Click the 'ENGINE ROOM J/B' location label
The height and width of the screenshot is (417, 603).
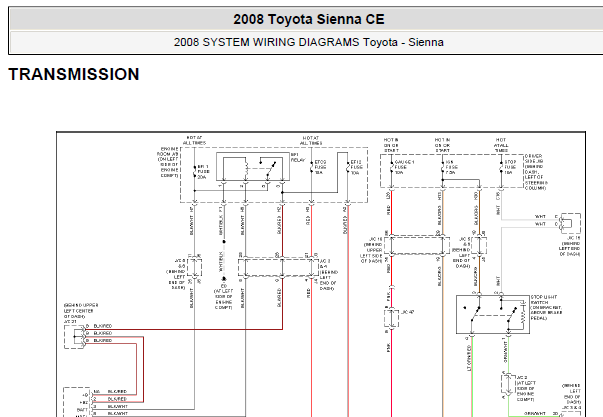168,162
